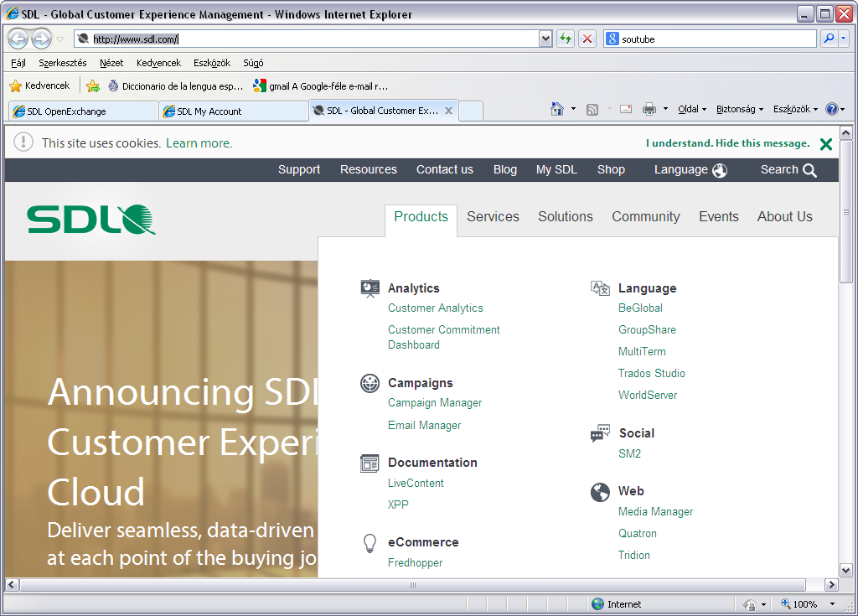Open the Biztonság (Safety) dropdown menu
This screenshot has height=616, width=858.
[740, 109]
